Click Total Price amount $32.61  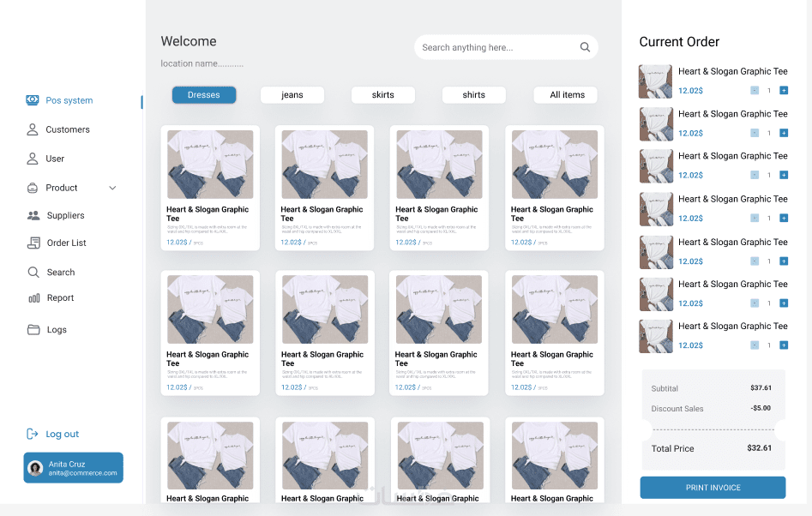[x=759, y=448]
